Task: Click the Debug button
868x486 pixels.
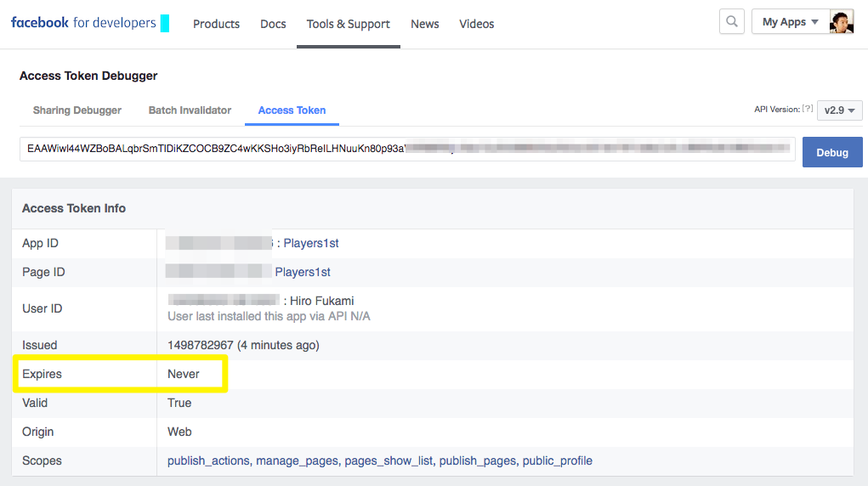Action: [832, 152]
